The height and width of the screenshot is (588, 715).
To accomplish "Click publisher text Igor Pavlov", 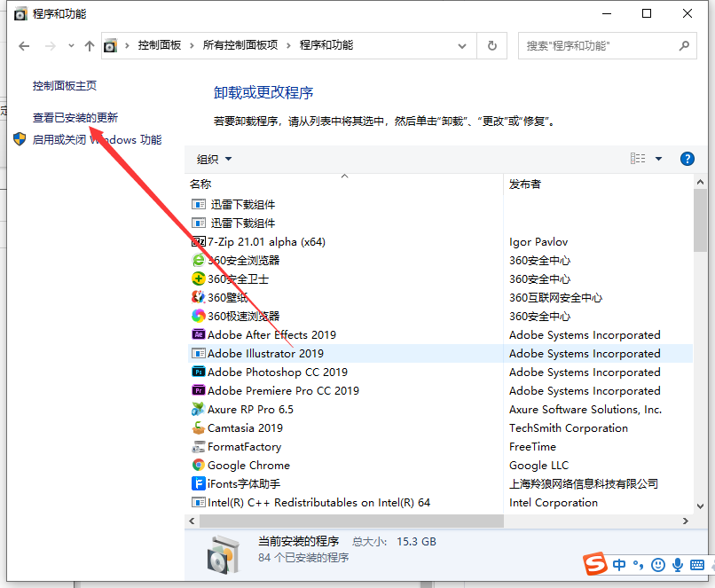I will pos(538,242).
